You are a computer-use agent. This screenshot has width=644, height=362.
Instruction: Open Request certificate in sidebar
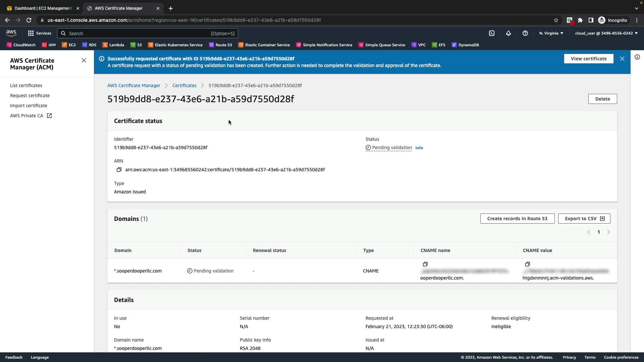click(x=30, y=96)
